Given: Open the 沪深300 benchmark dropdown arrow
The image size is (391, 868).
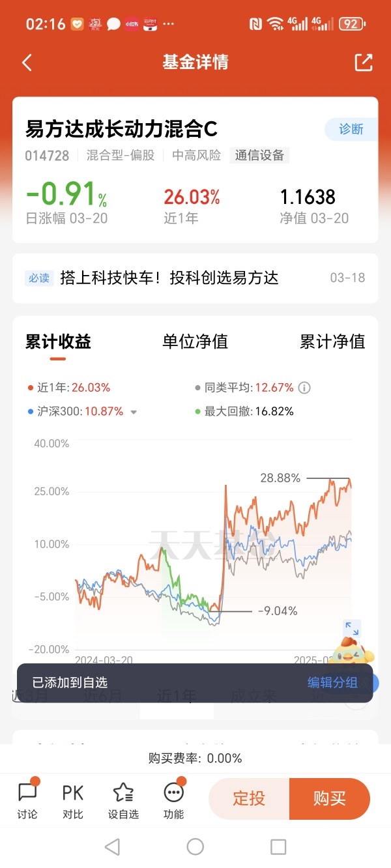Looking at the screenshot, I should (x=134, y=412).
